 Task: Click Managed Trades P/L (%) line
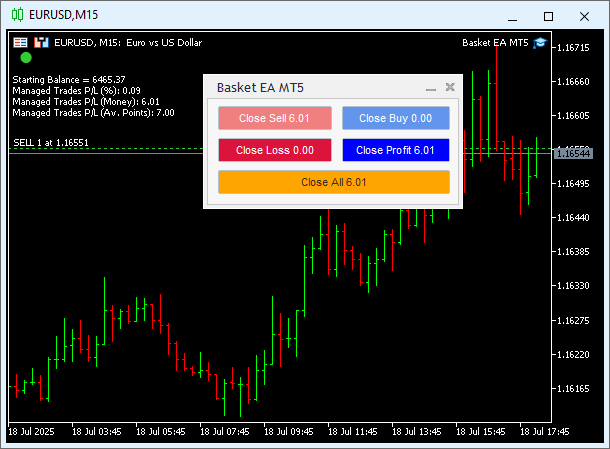click(x=76, y=91)
